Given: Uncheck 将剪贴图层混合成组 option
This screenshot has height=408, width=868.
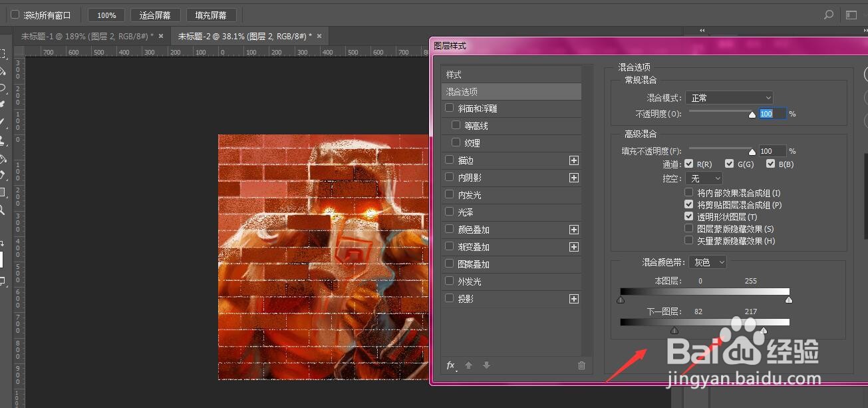Looking at the screenshot, I should point(689,205).
